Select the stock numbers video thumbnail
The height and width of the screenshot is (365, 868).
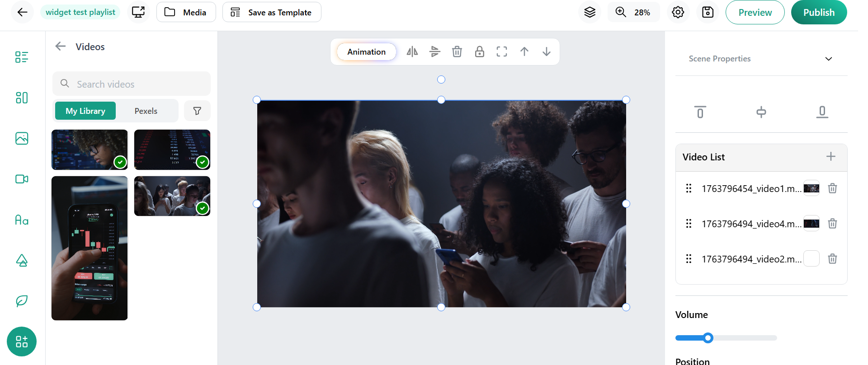[172, 150]
